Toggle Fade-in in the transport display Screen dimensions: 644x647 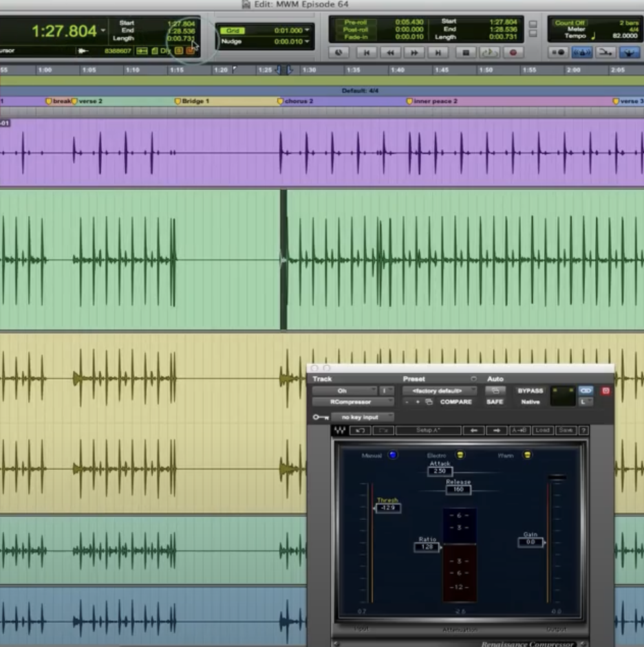click(356, 36)
